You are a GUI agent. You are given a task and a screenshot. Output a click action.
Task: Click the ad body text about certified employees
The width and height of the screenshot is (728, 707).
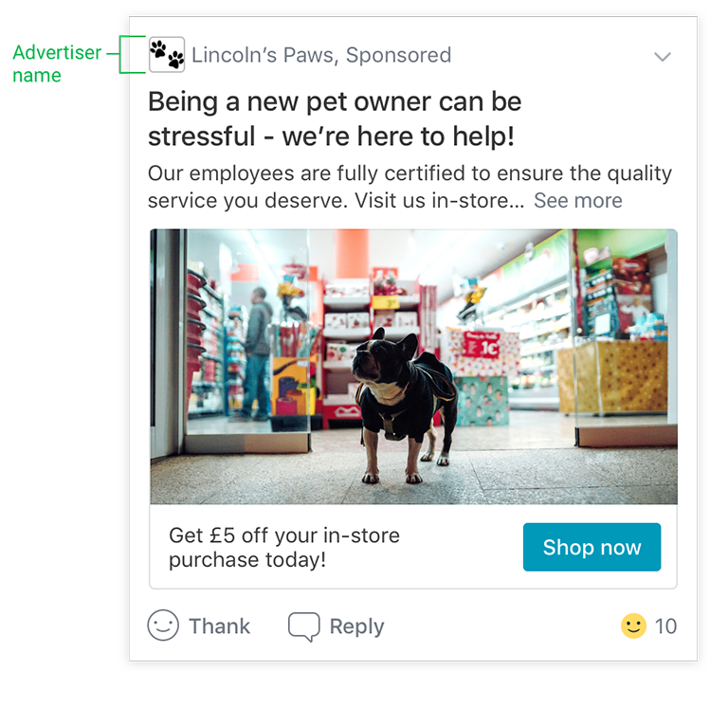click(x=409, y=187)
